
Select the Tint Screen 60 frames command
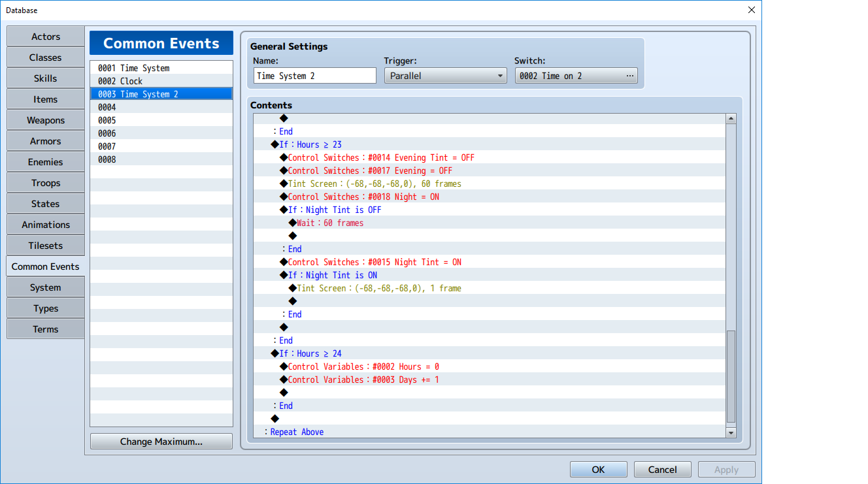click(x=490, y=184)
